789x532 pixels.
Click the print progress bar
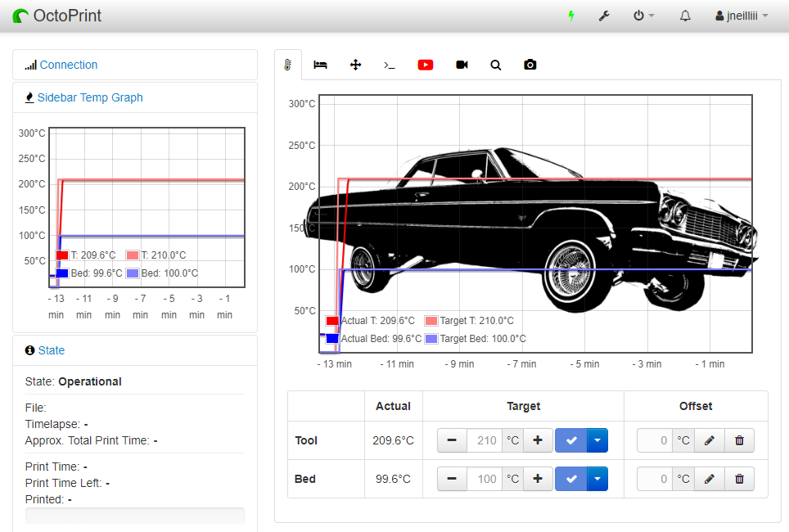135,516
